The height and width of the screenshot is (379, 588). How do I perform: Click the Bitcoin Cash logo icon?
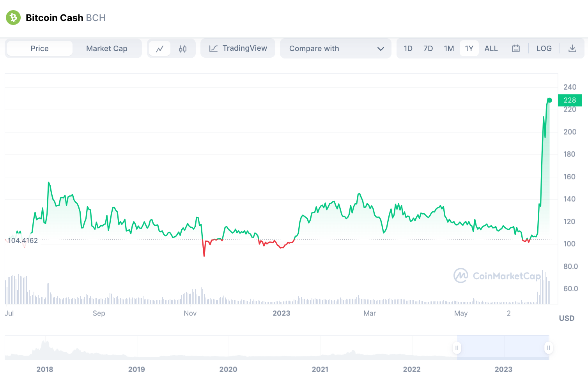tap(13, 18)
